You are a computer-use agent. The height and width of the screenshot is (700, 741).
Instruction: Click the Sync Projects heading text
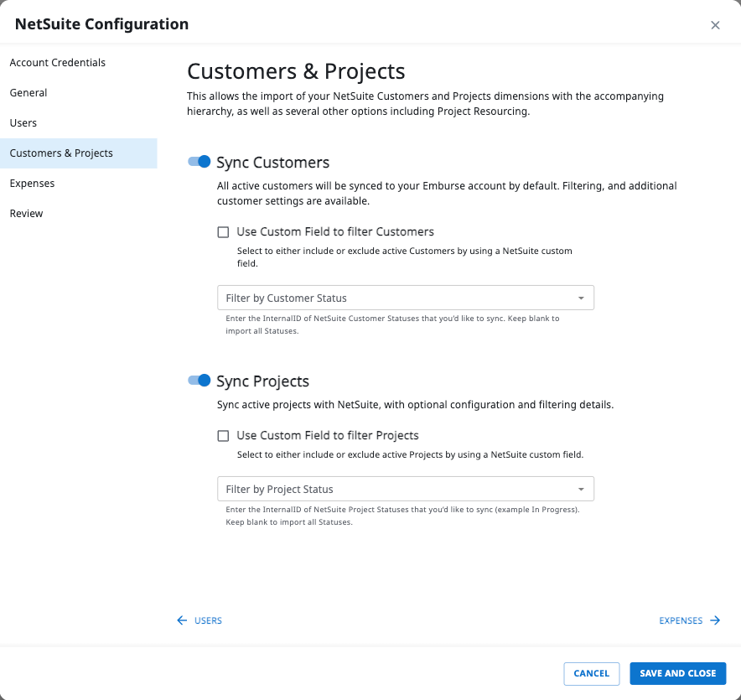[262, 381]
